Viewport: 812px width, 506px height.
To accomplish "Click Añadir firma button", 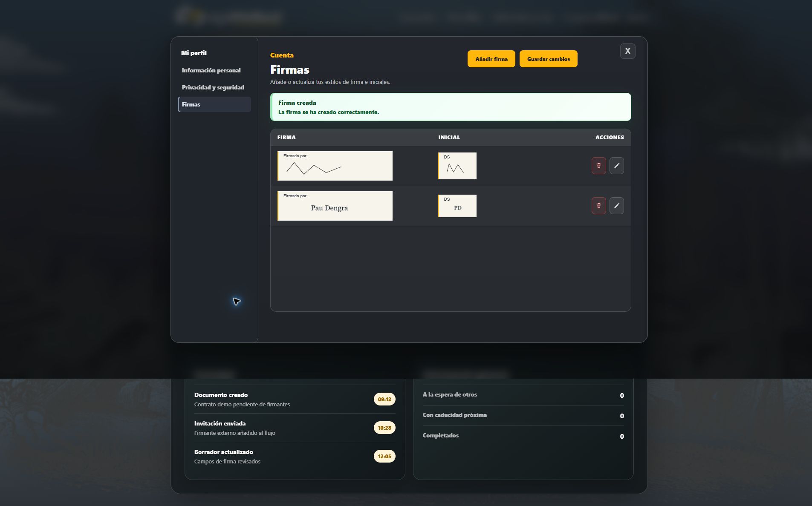I will coord(491,59).
